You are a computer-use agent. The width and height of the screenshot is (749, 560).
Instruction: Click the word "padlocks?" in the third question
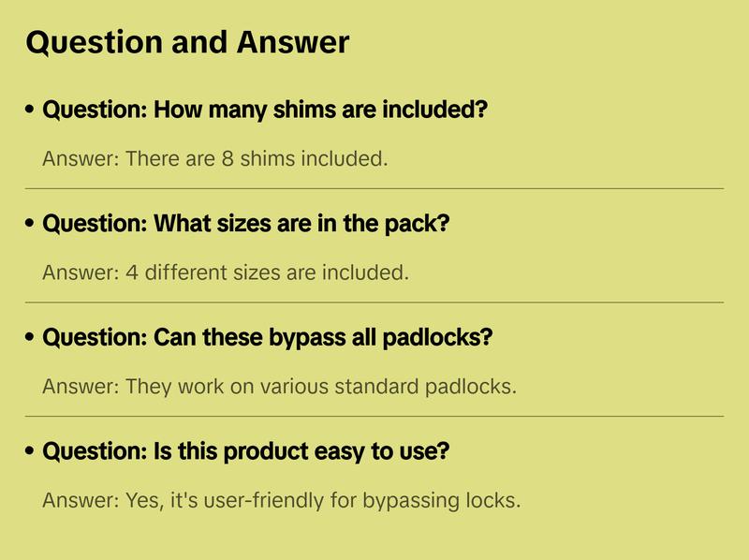(x=437, y=337)
